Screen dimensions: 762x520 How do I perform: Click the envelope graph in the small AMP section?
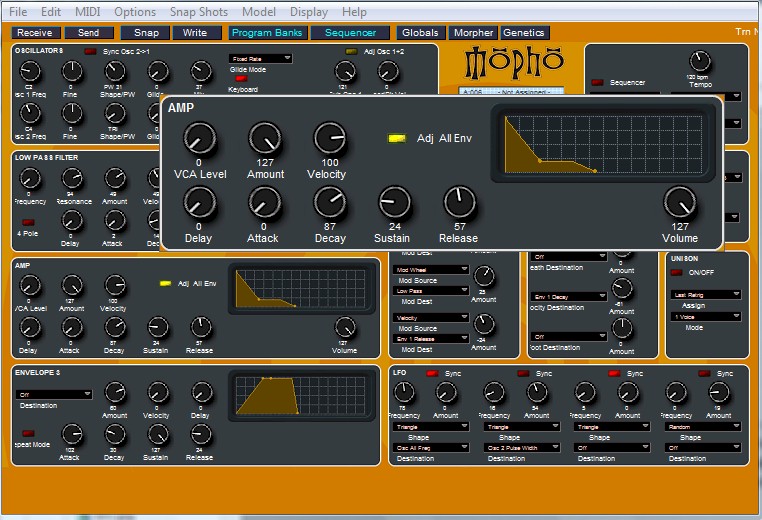click(x=301, y=288)
